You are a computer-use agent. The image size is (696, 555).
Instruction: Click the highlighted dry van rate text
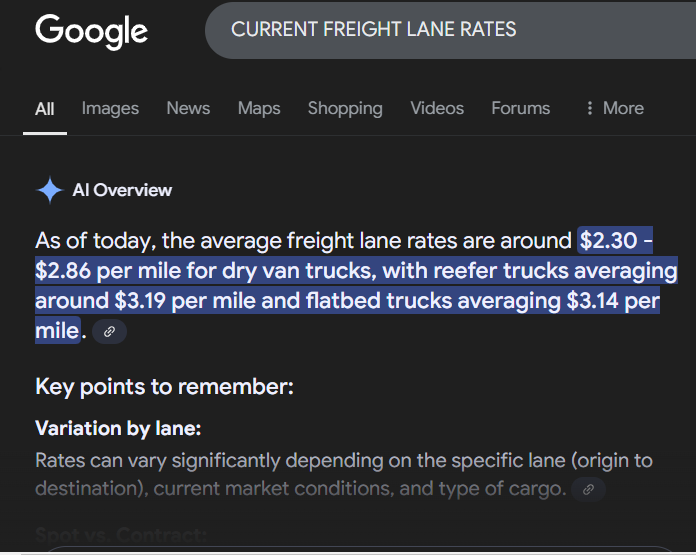pos(355,271)
